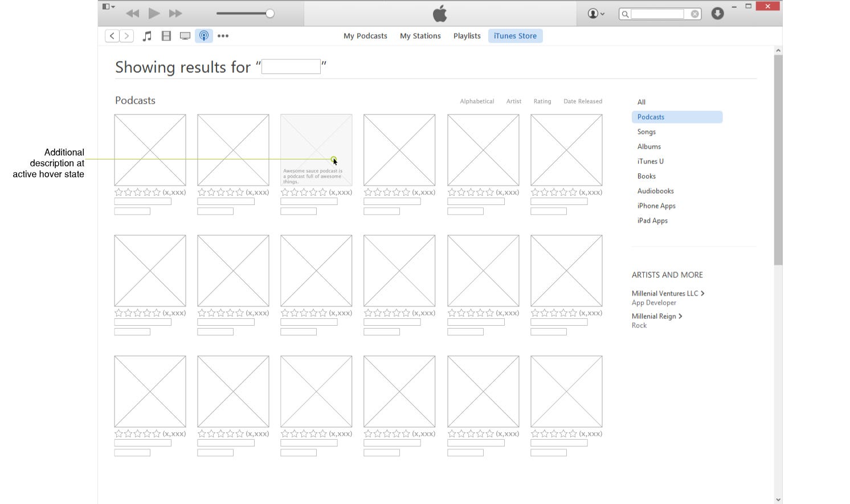Go back with the left arrow
Screen dimensions: 850x504
coord(112,36)
